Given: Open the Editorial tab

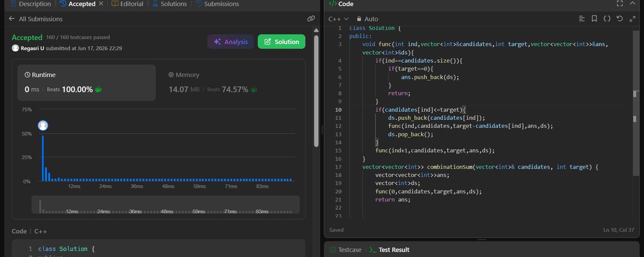Looking at the screenshot, I should [x=128, y=4].
